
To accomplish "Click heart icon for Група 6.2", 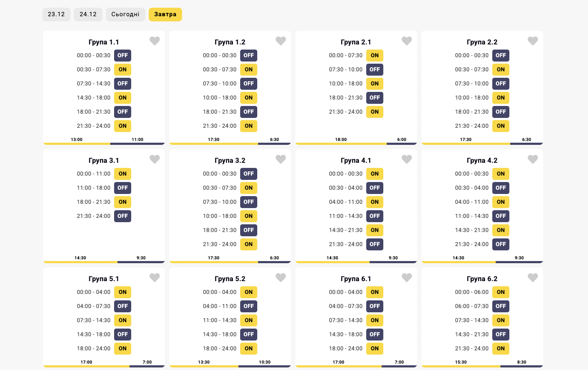I will pyautogui.click(x=533, y=278).
